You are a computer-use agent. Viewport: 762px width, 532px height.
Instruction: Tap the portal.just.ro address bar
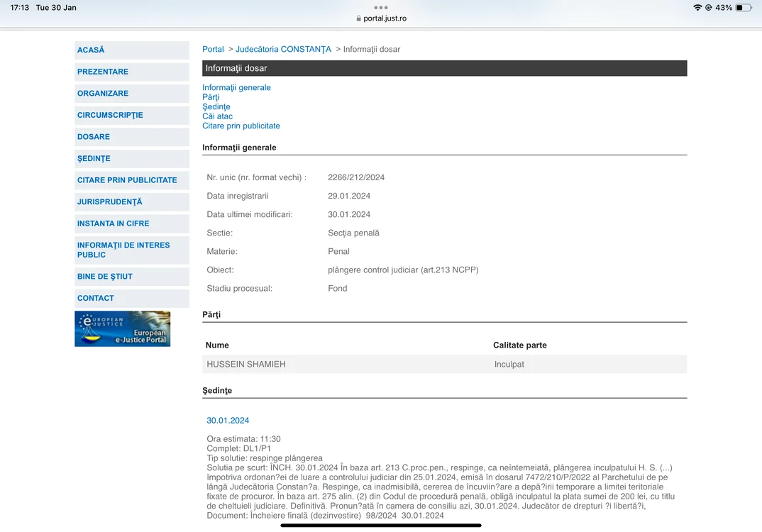click(x=381, y=18)
